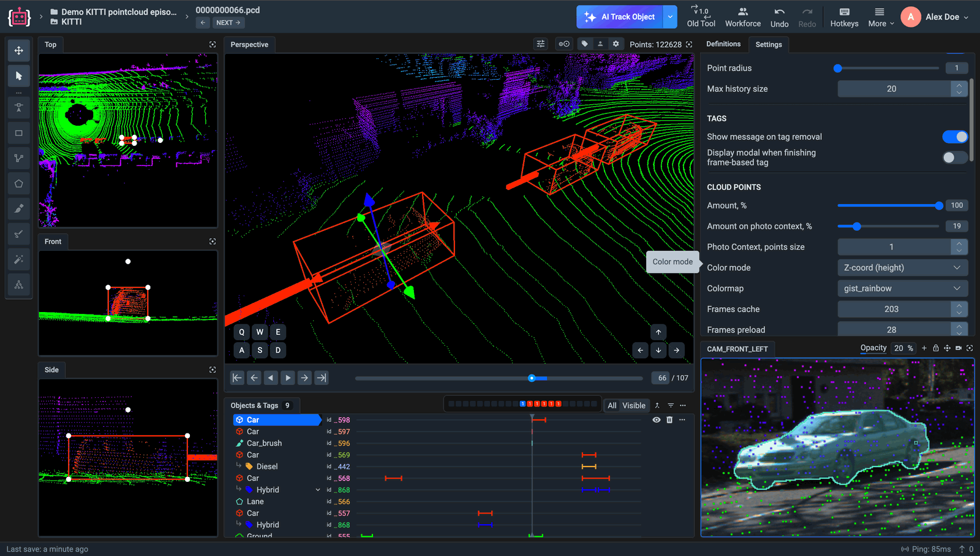The height and width of the screenshot is (556, 980).
Task: Select the pointer selection tool
Action: click(x=19, y=76)
